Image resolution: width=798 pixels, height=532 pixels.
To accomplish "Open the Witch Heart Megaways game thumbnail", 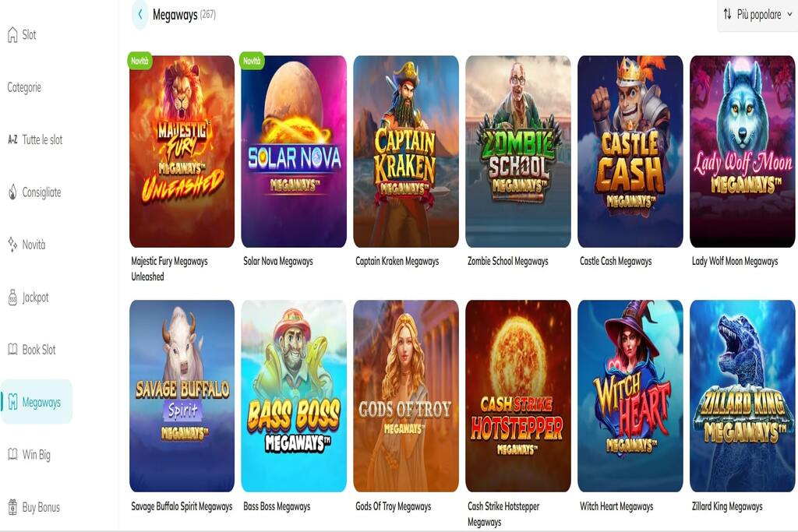I will click(x=630, y=396).
